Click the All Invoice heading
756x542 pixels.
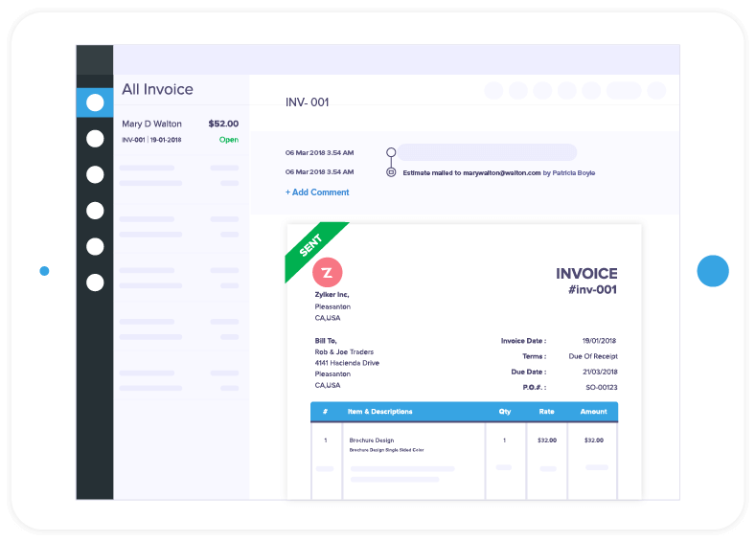[x=157, y=89]
